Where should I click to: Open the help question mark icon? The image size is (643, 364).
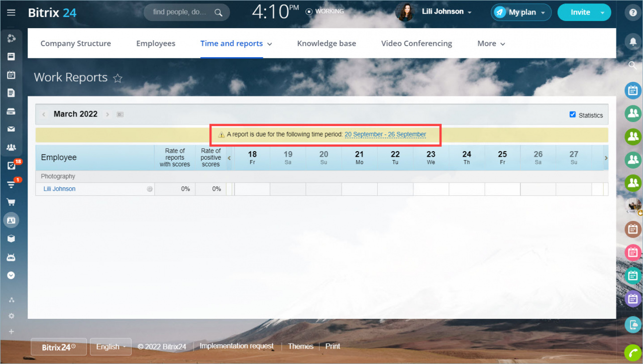pyautogui.click(x=633, y=13)
